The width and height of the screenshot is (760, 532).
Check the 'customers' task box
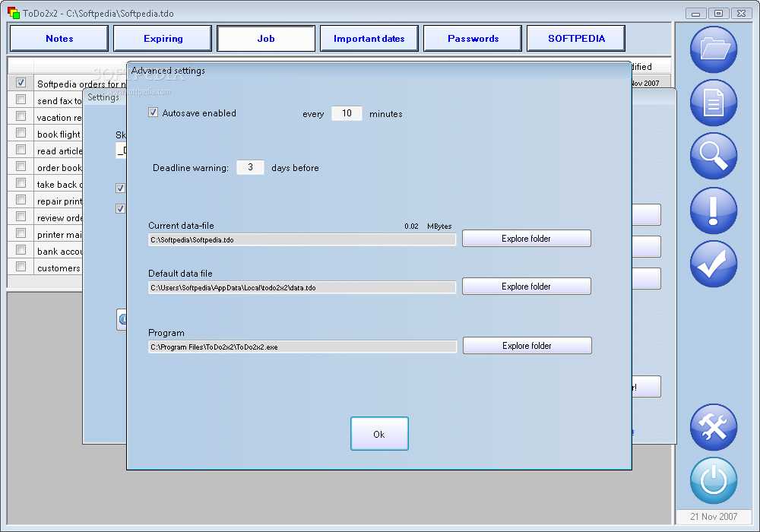click(x=21, y=267)
